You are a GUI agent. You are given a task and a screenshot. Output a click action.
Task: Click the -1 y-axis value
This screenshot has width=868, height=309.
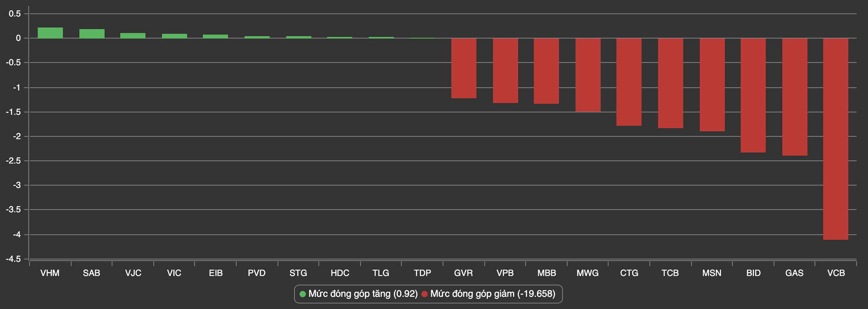pos(16,88)
